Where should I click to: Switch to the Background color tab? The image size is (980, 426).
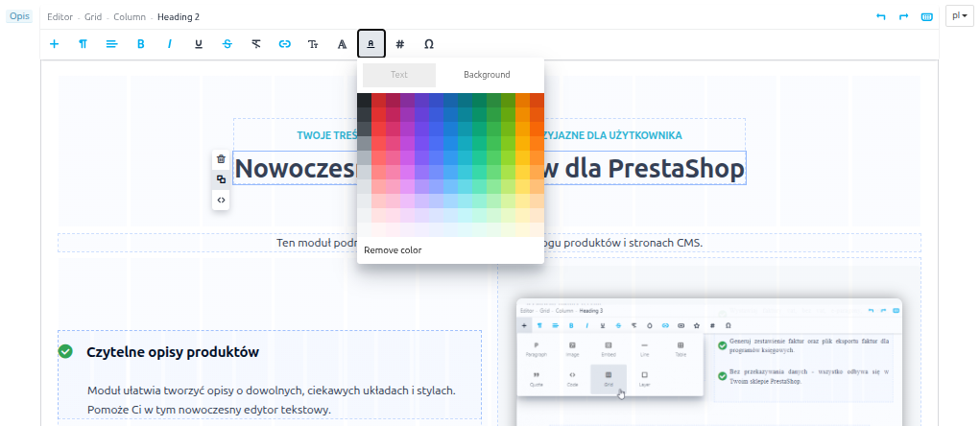[x=487, y=75]
